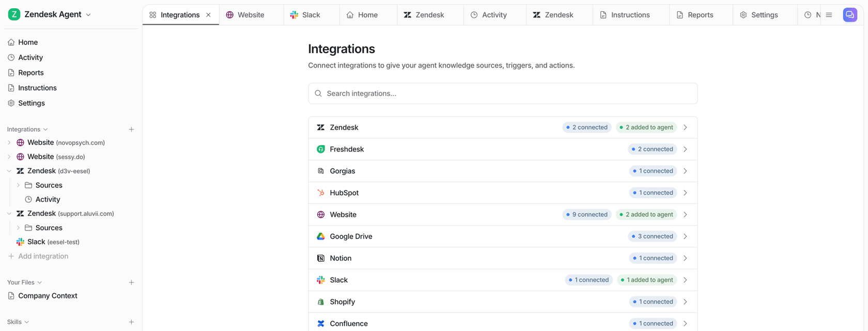Close the Integrations tab
868x331 pixels.
pyautogui.click(x=208, y=15)
